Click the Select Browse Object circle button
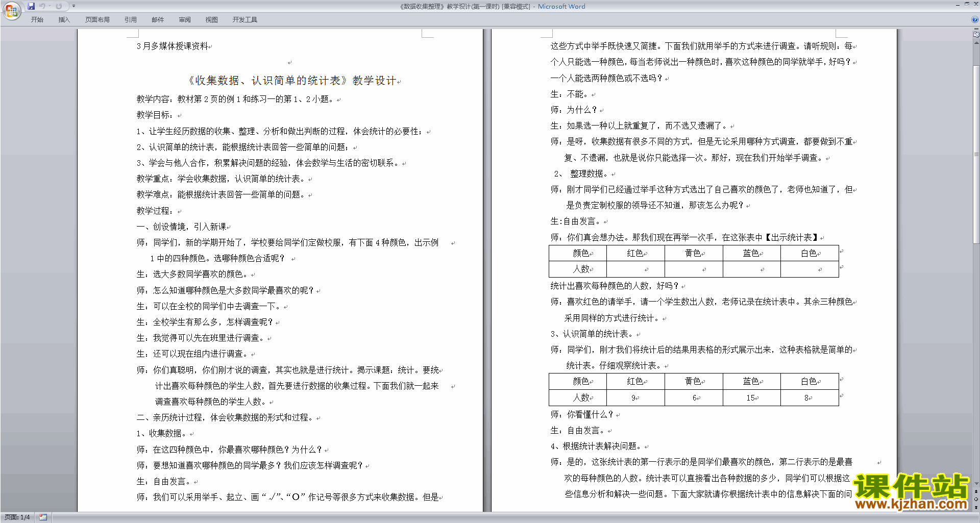 [976, 500]
